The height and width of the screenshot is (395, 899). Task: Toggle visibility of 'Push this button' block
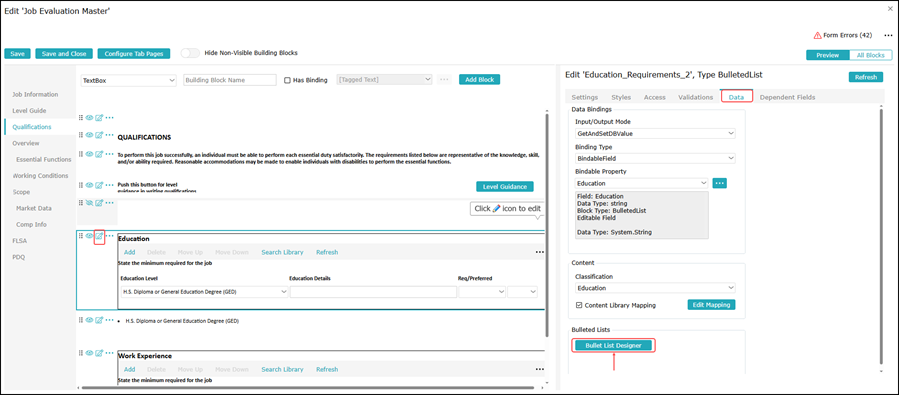click(89, 185)
